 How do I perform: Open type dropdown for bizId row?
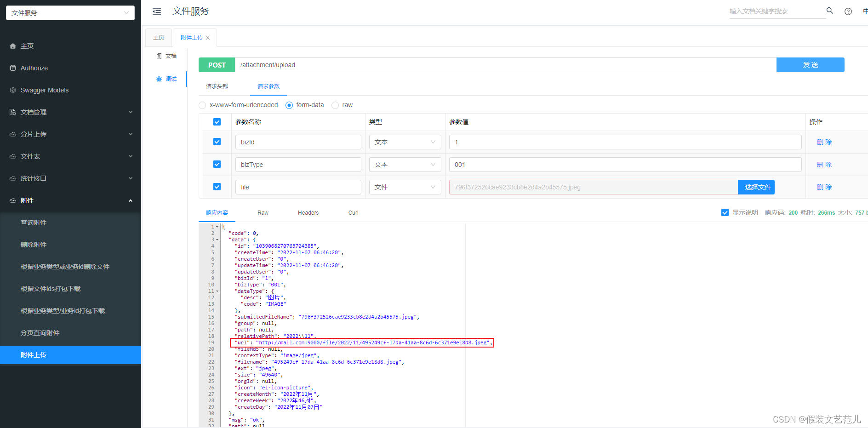405,142
